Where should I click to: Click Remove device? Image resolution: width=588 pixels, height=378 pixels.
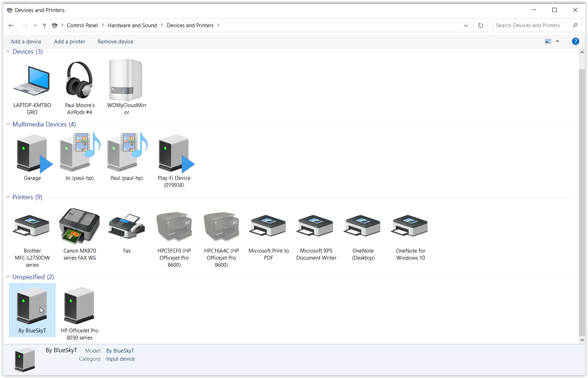[115, 42]
